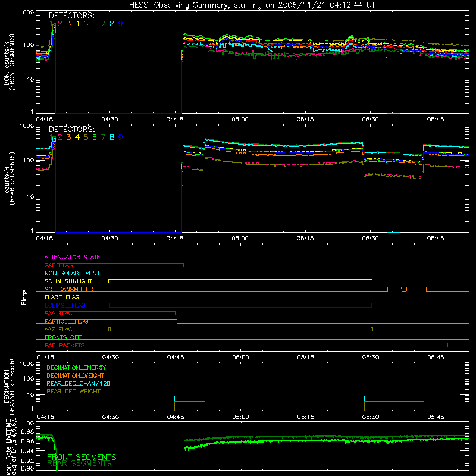The width and height of the screenshot is (476, 476).
Task: Click the NON_SOLAR_EVENT flag label
Action: 72,273
